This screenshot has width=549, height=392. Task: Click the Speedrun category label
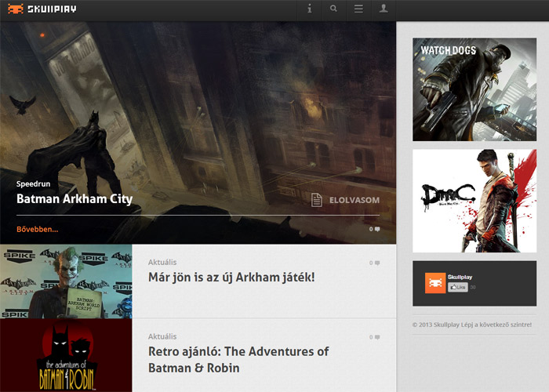33,183
